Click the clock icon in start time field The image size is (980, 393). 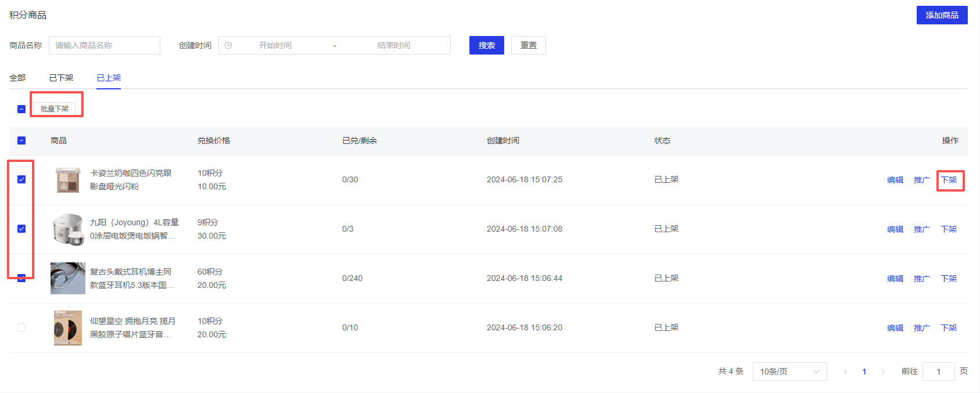tap(228, 45)
